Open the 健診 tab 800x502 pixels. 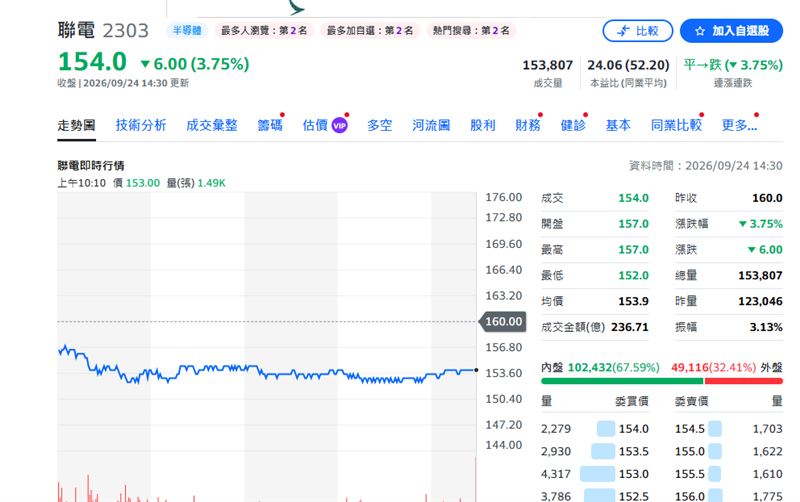[573, 126]
